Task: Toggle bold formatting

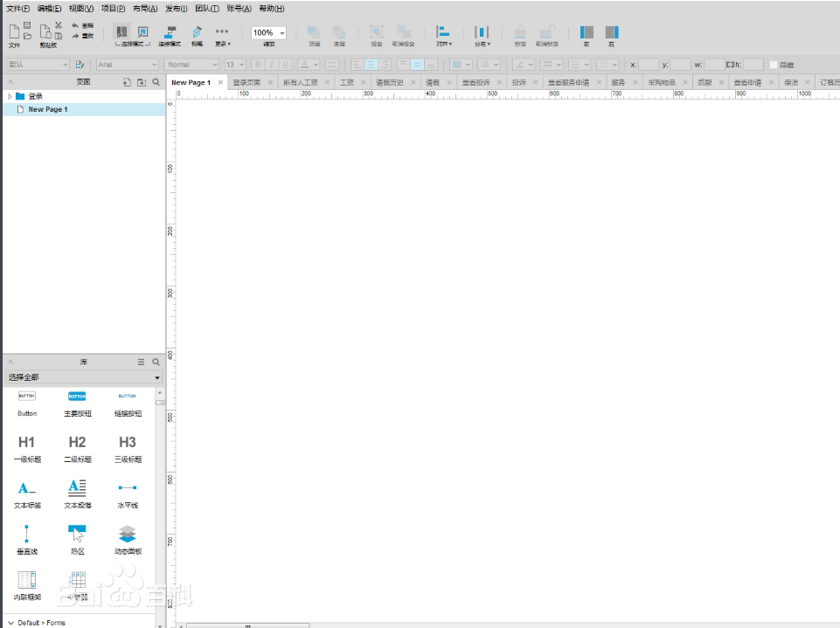Action: [x=258, y=65]
